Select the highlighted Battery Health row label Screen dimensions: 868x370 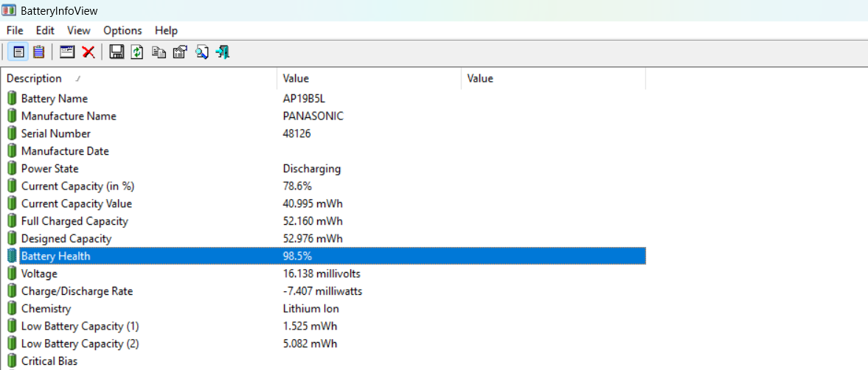click(x=55, y=256)
